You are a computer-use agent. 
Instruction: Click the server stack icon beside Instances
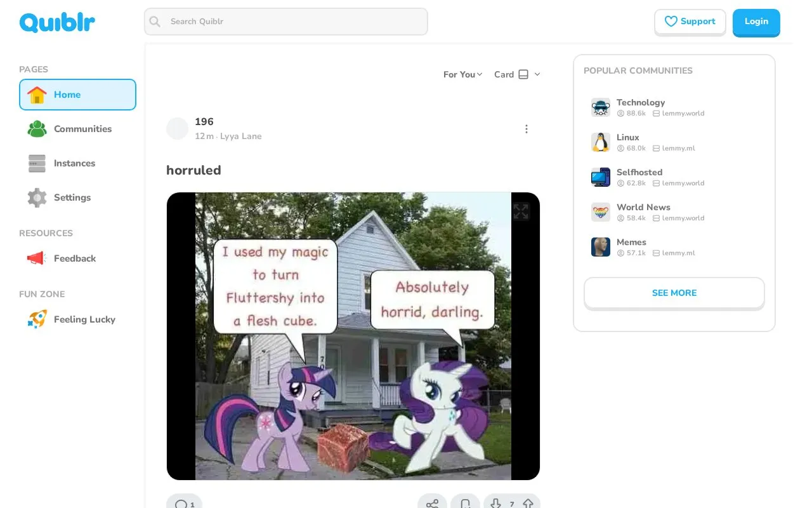pyautogui.click(x=37, y=163)
